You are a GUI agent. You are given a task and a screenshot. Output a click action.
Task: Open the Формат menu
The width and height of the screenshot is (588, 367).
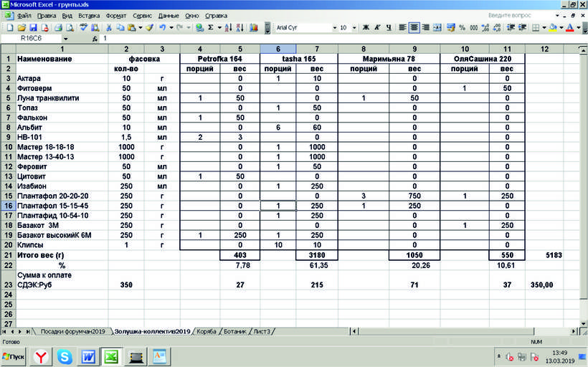pos(115,15)
